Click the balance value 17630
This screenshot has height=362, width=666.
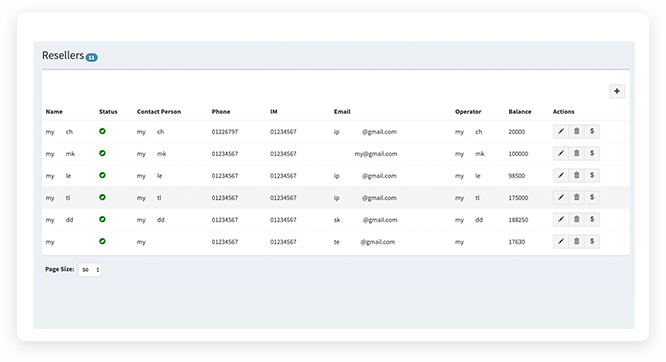pyautogui.click(x=516, y=242)
